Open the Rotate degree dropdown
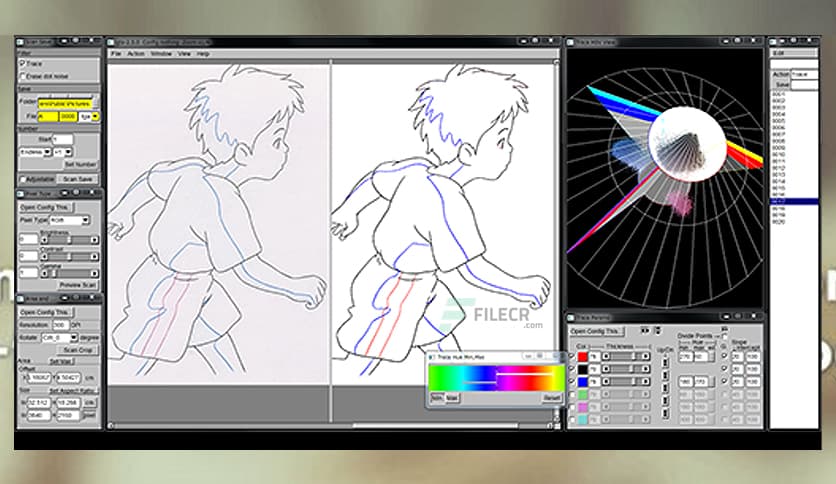Viewport: 836px width, 484px height. (x=59, y=337)
